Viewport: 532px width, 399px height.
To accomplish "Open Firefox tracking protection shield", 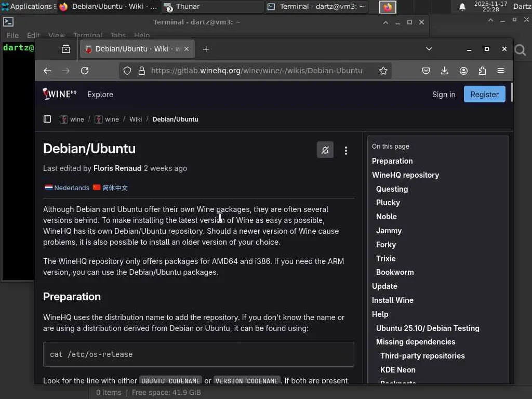I will point(127,71).
